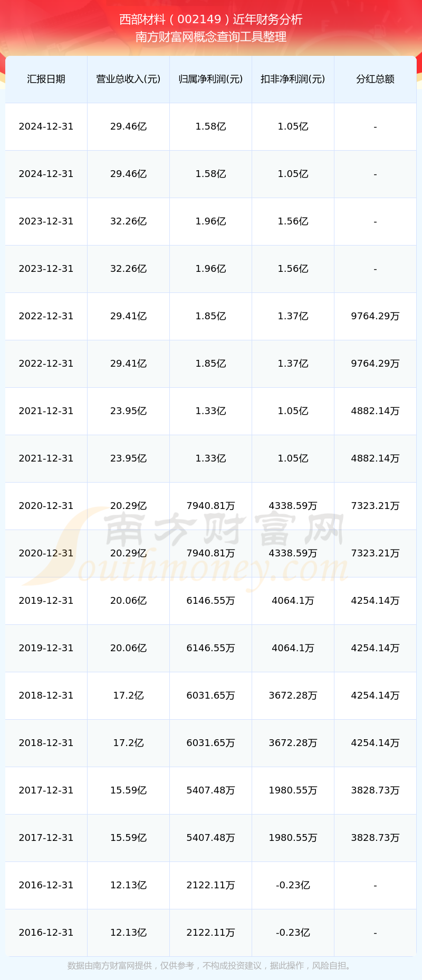The image size is (422, 980).
Task: Select the first 9764.29万 dividend cell
Action: tap(375, 316)
